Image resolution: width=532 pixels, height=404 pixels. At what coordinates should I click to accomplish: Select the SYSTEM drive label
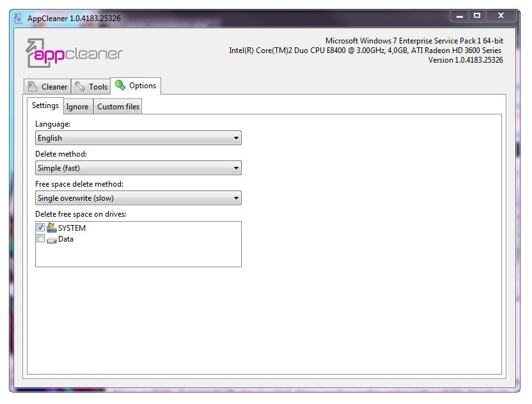point(72,228)
